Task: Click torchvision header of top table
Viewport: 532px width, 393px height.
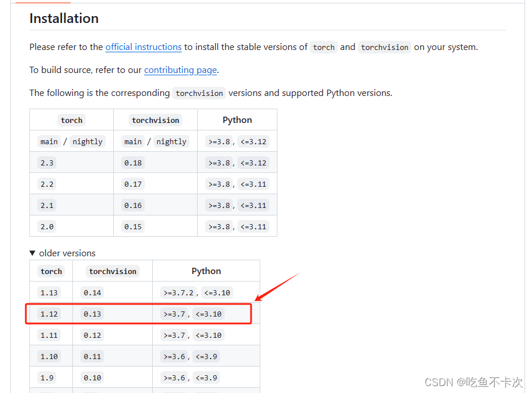Action: (x=155, y=120)
